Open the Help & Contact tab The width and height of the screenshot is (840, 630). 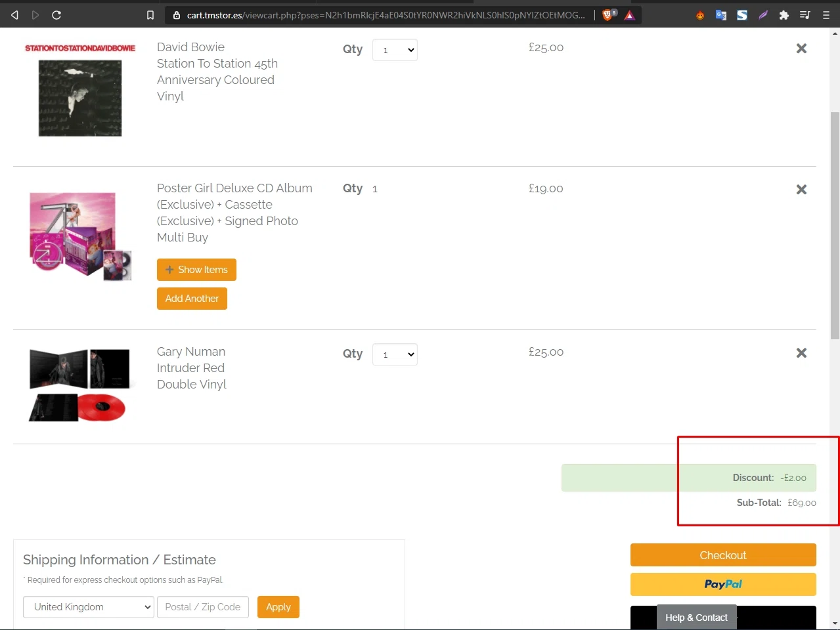[696, 618]
